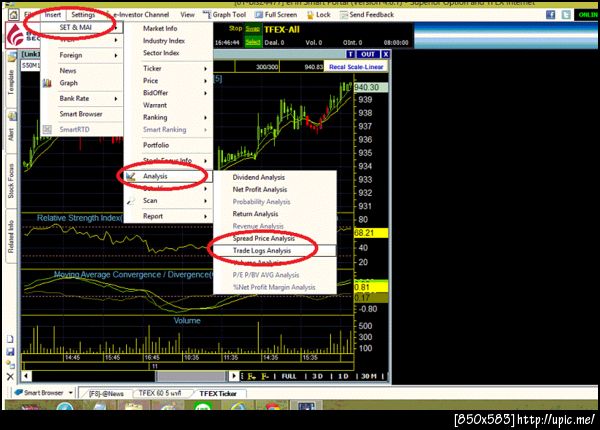The image size is (600, 430).
Task: Select Warrant from the submenu
Action: click(x=168, y=105)
